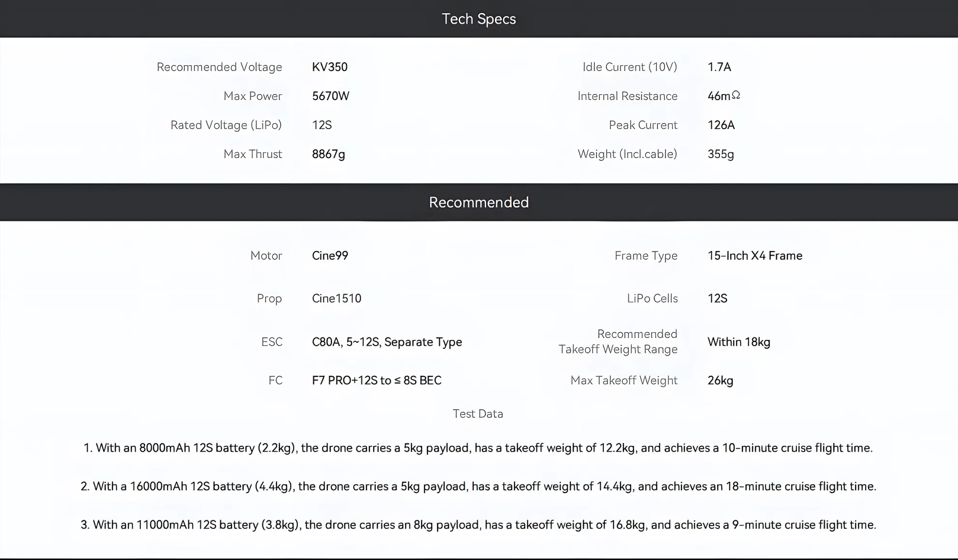Select the KV350 recommended voltage value
This screenshot has height=560, width=958.
(x=329, y=67)
